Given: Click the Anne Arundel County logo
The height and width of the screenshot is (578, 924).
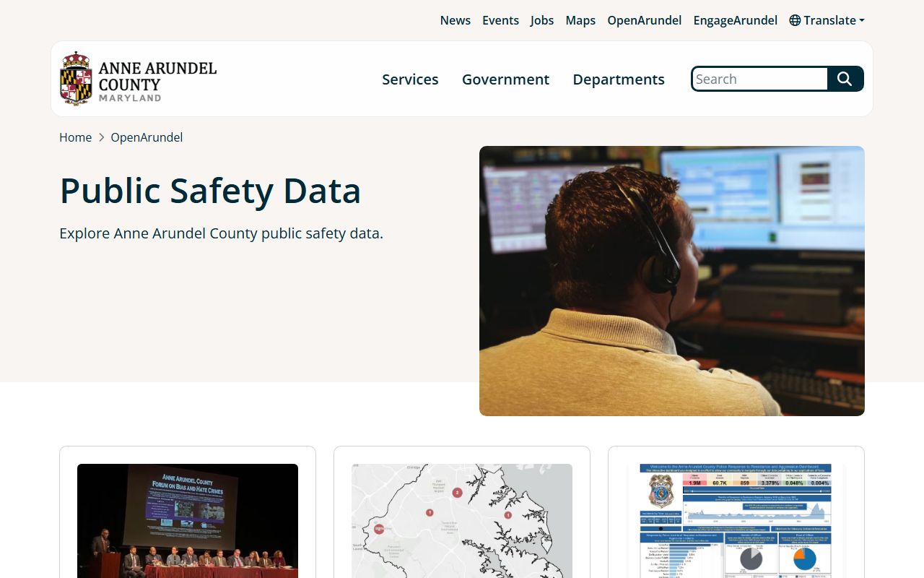Looking at the screenshot, I should pyautogui.click(x=138, y=79).
